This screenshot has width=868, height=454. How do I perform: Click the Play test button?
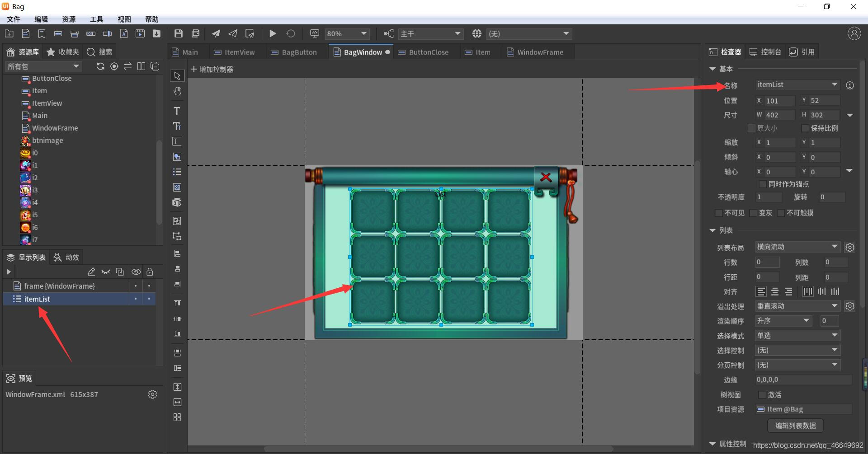click(272, 33)
